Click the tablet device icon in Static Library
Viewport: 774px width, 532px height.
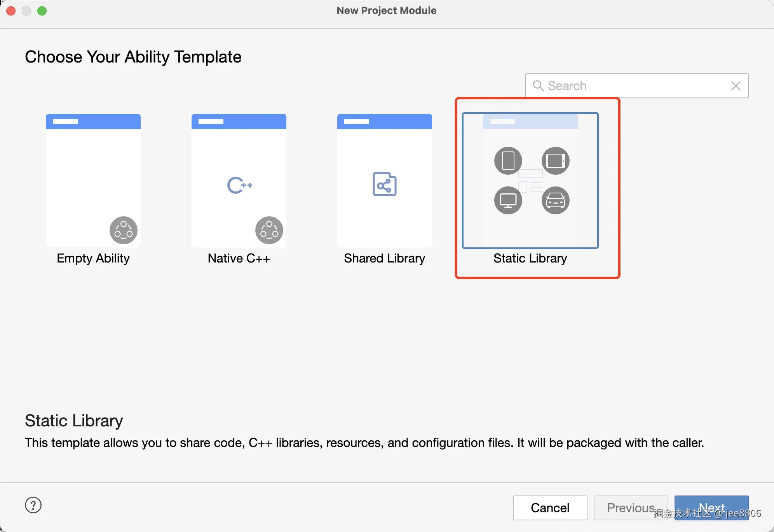click(556, 161)
